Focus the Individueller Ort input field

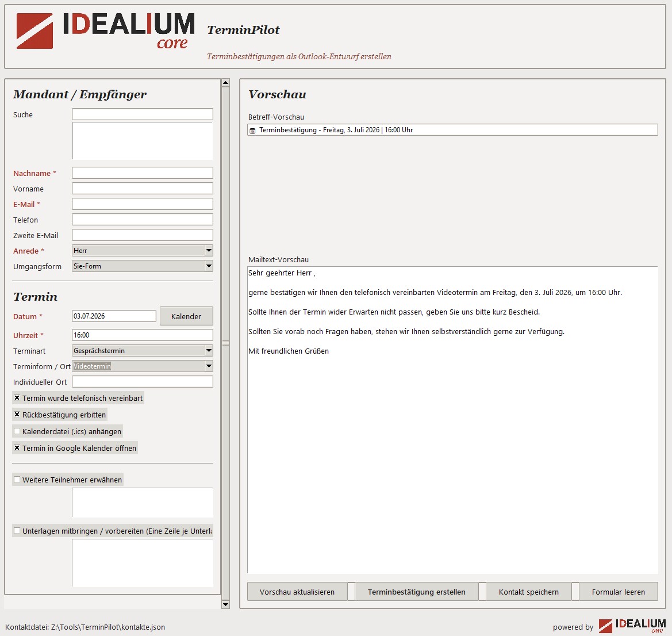pyautogui.click(x=143, y=382)
